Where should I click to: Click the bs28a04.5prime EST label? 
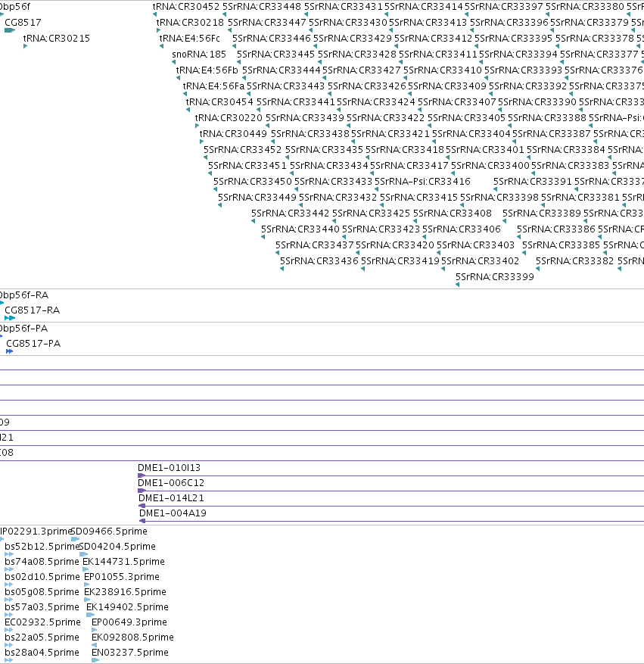(42, 653)
